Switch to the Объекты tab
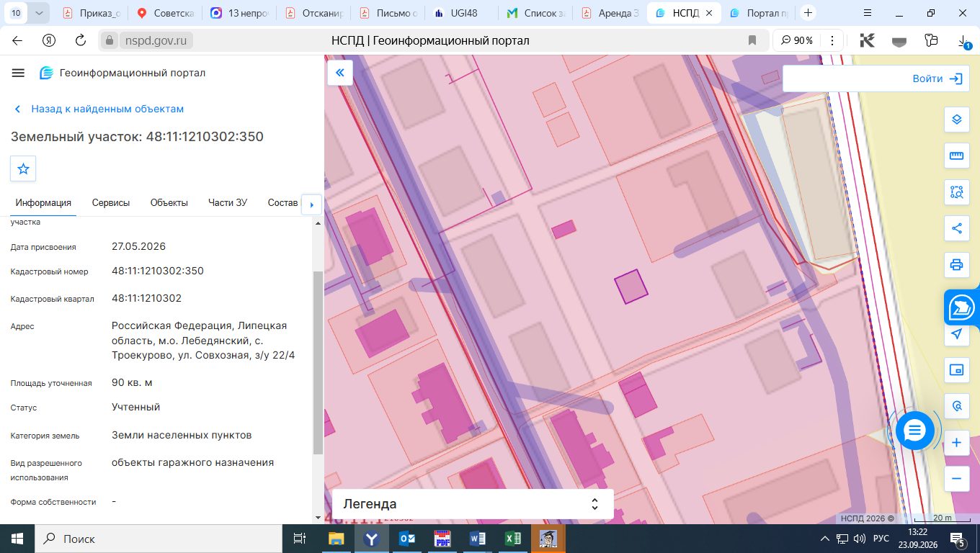The width and height of the screenshot is (980, 553). coord(169,203)
